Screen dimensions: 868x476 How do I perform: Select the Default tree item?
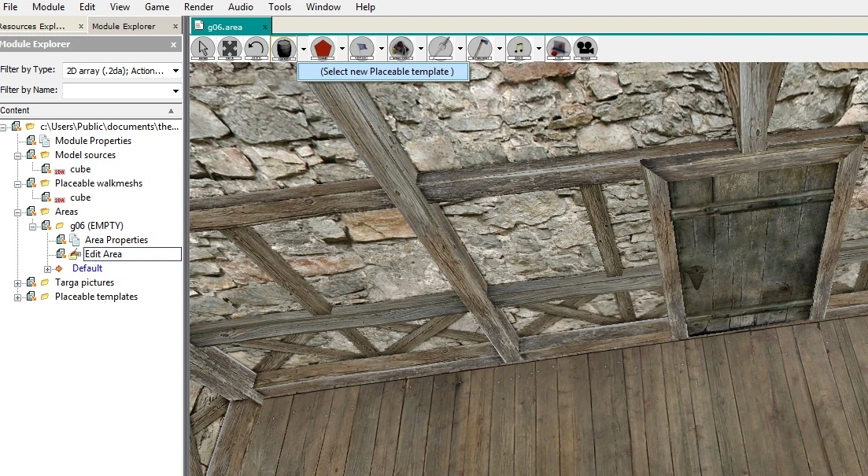(87, 268)
